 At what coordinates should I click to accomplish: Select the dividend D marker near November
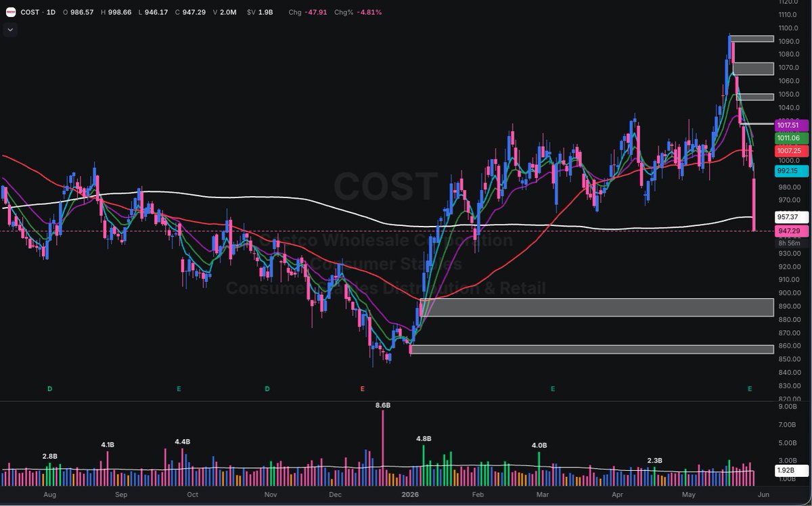tap(267, 389)
